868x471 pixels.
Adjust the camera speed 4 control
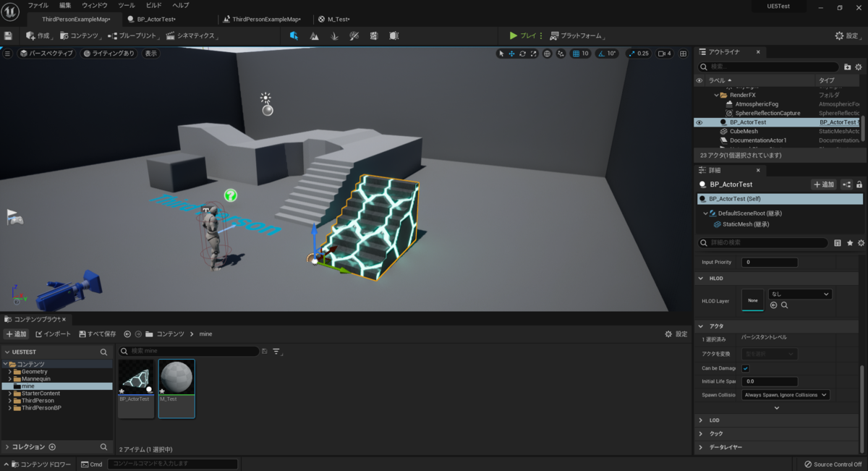click(664, 54)
